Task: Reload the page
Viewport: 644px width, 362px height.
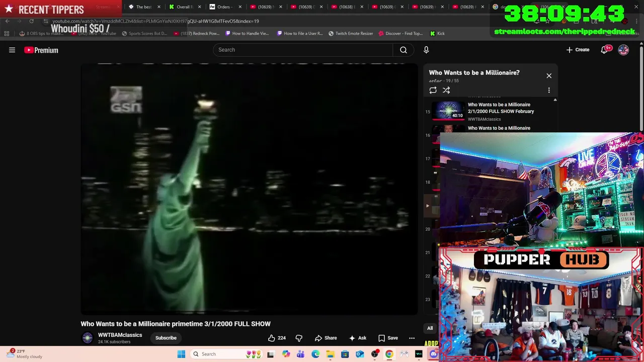Action: [x=31, y=21]
